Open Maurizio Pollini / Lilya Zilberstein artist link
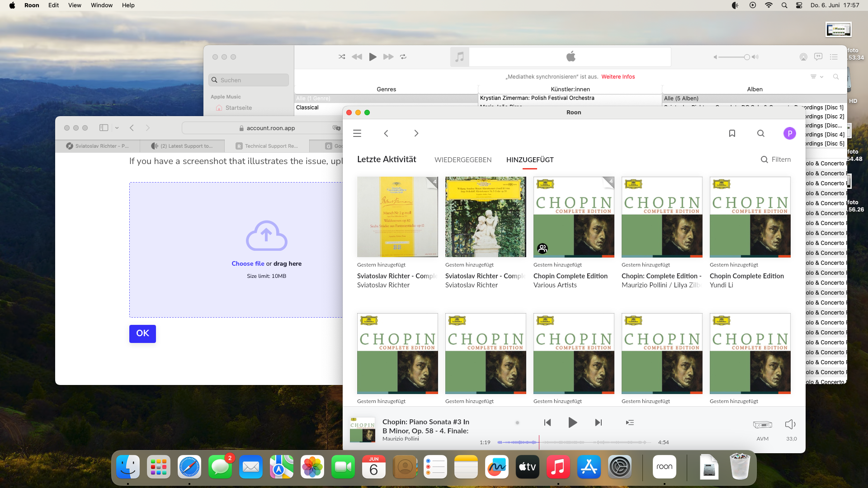The height and width of the screenshot is (488, 868). coord(662,285)
